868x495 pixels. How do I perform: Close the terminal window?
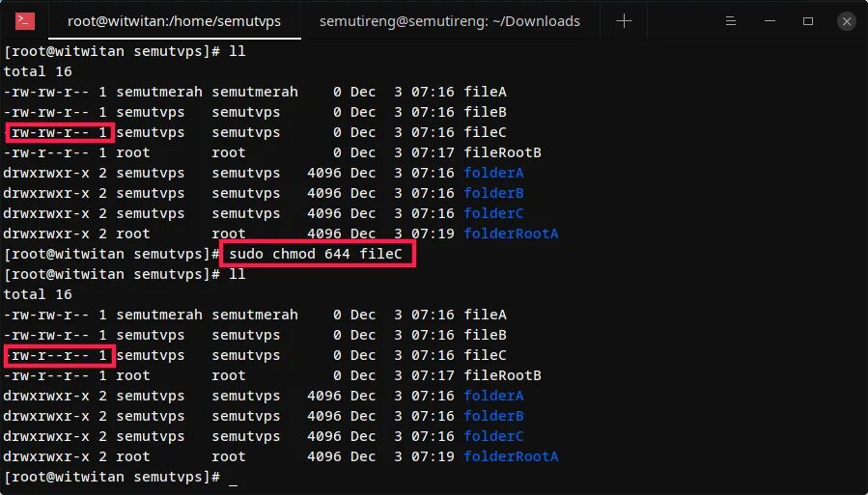point(847,21)
